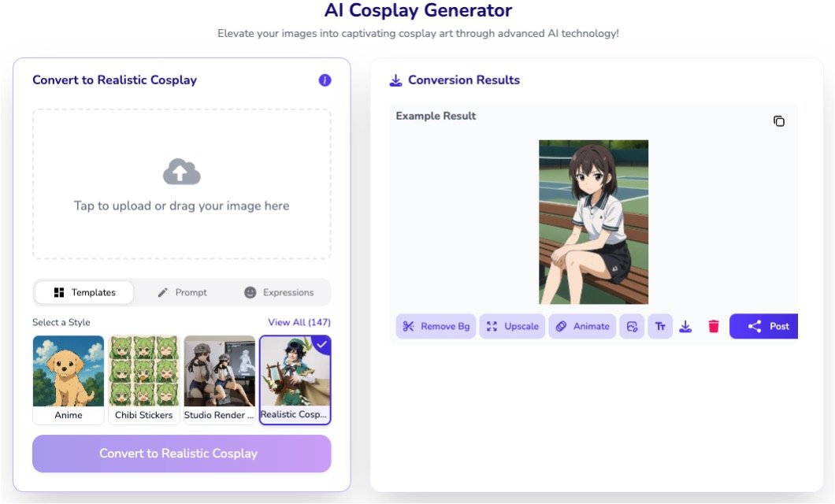Download the example result image
Viewport: 835px width, 504px height.
[x=685, y=326]
